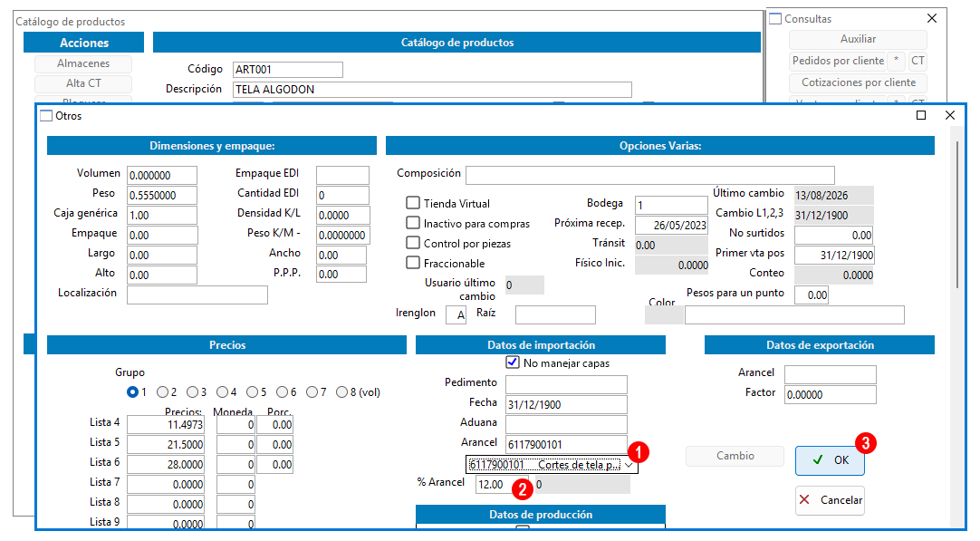
Task: Expand the Arancel 6117900101 dropdown list
Action: click(629, 465)
